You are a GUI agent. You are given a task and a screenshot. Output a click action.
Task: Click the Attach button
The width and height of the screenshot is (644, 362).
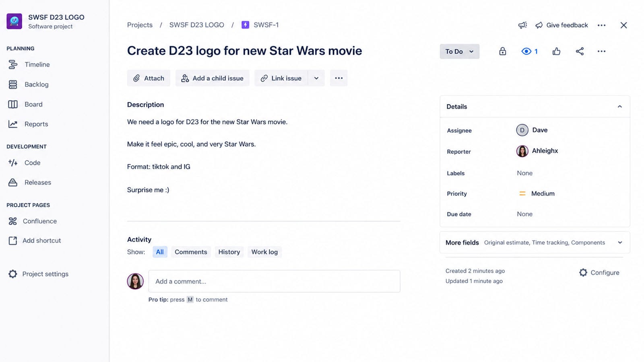[149, 78]
